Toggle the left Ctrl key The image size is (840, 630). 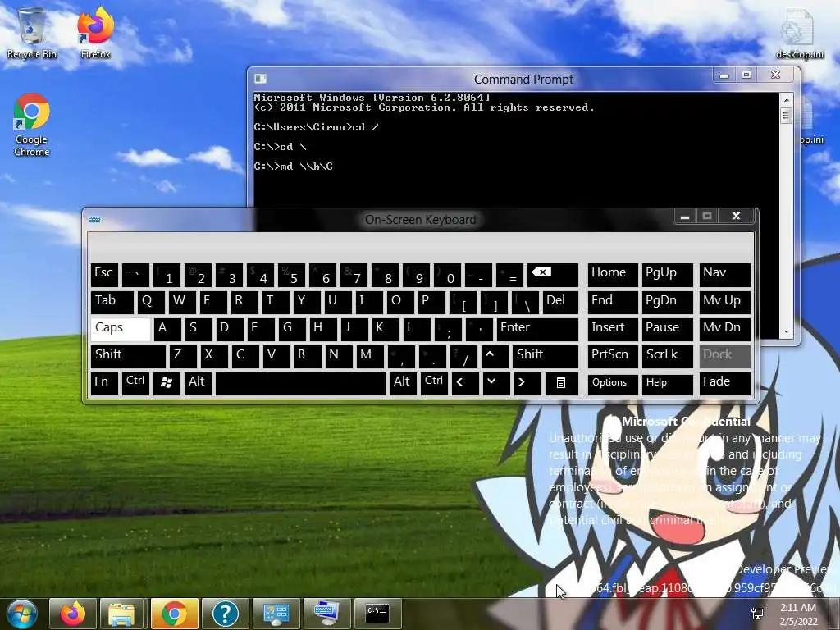pos(135,384)
